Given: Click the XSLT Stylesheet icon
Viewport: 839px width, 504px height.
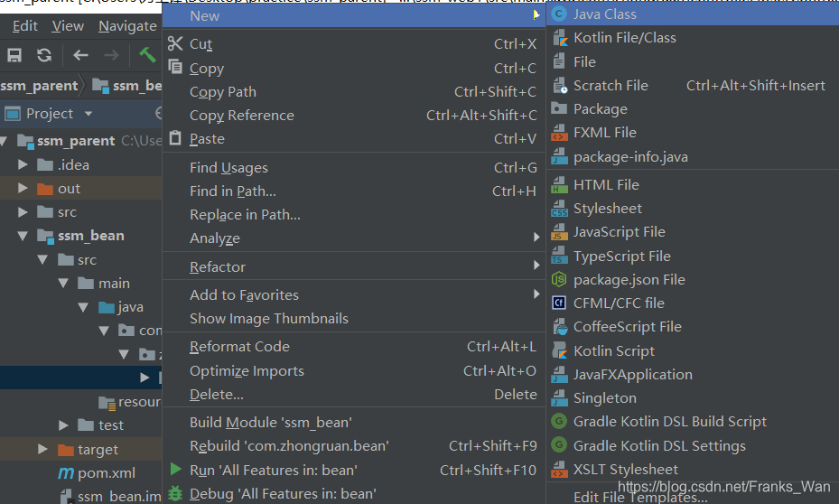Looking at the screenshot, I should coord(559,469).
